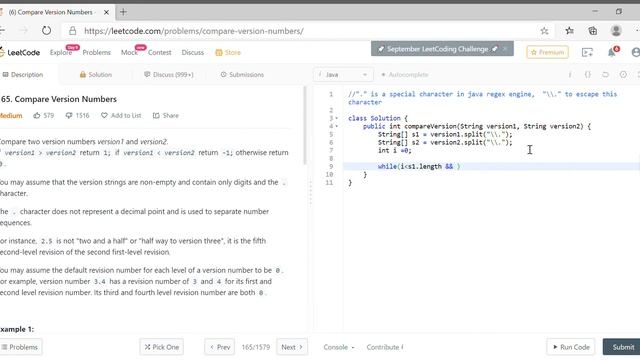Viewport: 640px width, 360px height.
Task: Click the Premium button
Action: [547, 52]
